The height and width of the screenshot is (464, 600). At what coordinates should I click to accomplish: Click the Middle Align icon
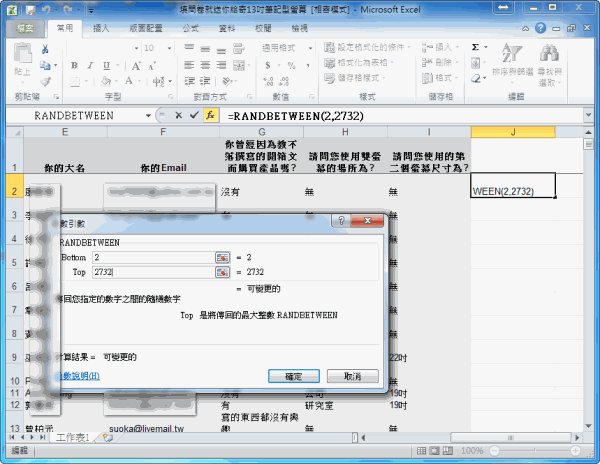pyautogui.click(x=205, y=48)
